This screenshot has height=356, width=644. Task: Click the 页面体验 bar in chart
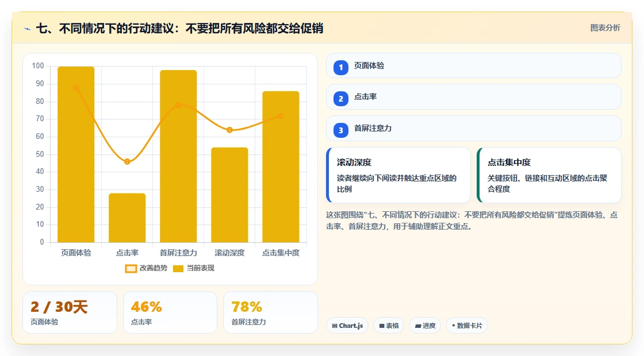(x=76, y=154)
